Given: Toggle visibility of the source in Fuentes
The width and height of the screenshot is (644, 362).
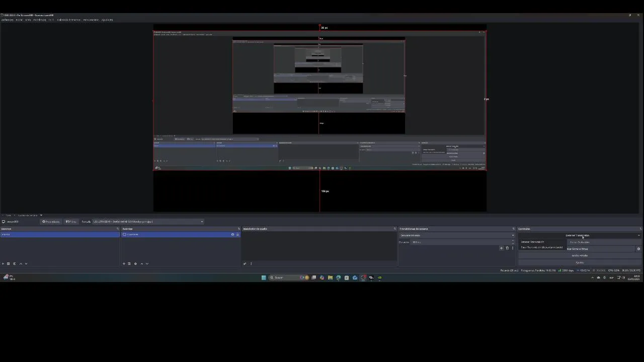Looking at the screenshot, I should point(232,234).
